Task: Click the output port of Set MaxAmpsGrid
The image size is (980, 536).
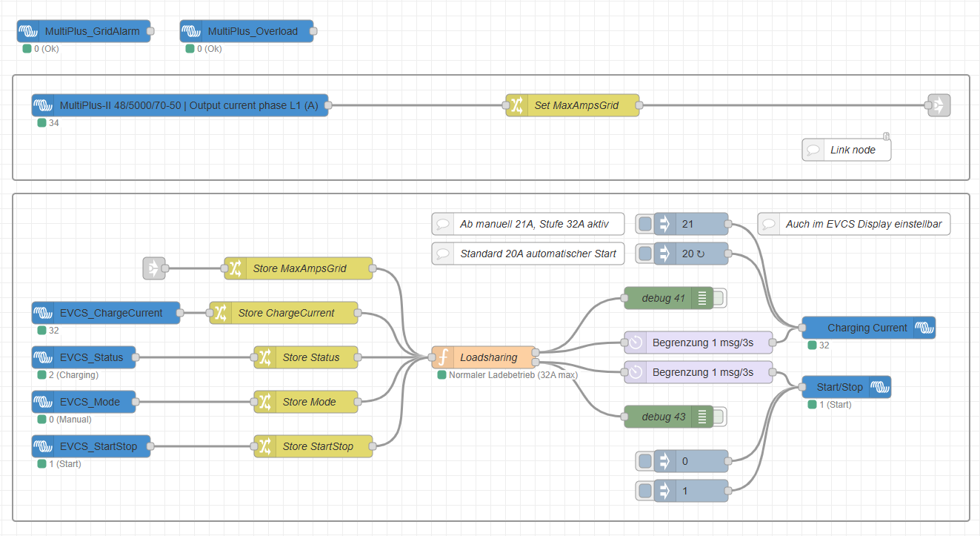Action: (639, 105)
